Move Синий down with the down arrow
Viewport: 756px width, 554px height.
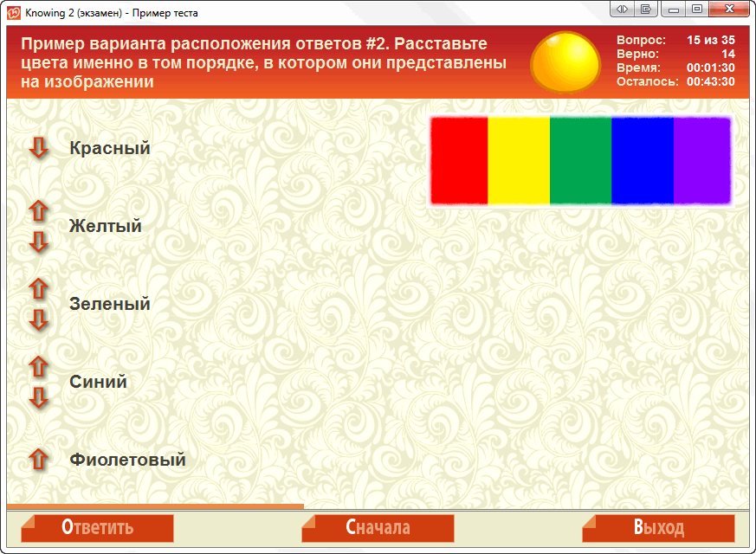tap(39, 397)
